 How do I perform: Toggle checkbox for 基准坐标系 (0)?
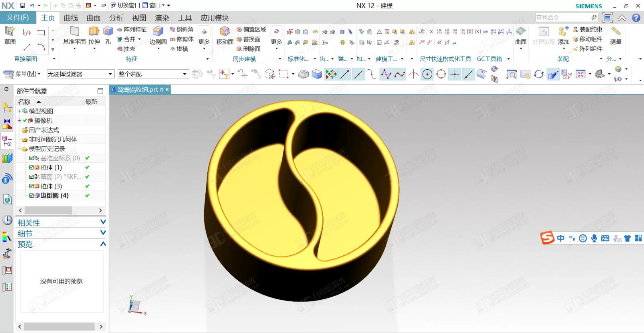coord(32,158)
